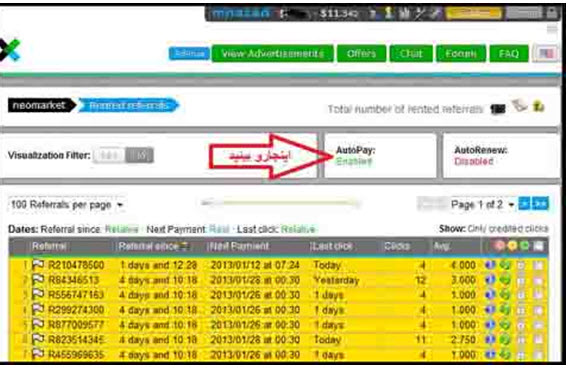
Task: Open info for referral R84346513
Action: [490, 280]
